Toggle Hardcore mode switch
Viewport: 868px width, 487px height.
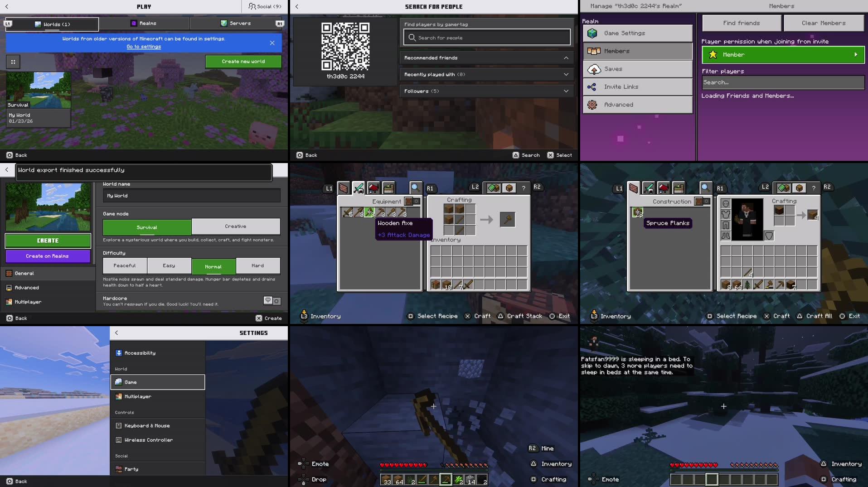pos(272,301)
